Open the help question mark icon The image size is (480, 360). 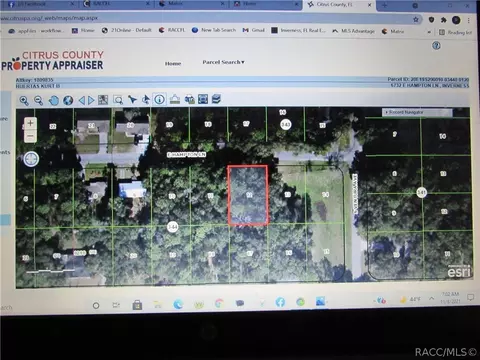(x=436, y=46)
